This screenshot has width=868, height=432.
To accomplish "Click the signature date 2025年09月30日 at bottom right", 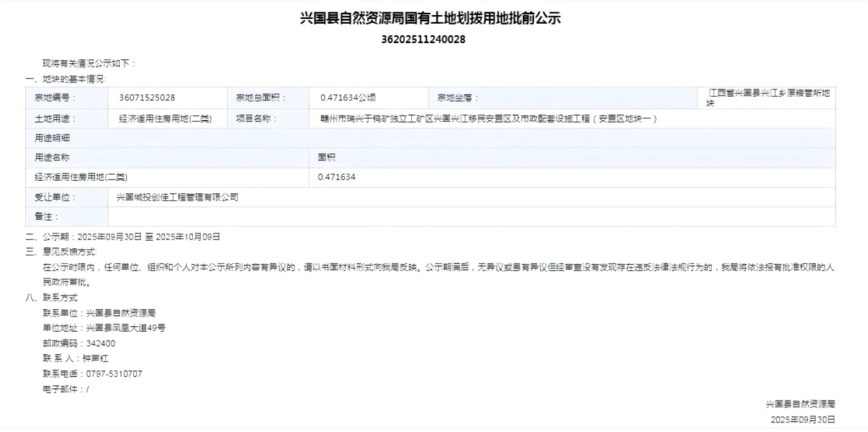I will coord(803,420).
